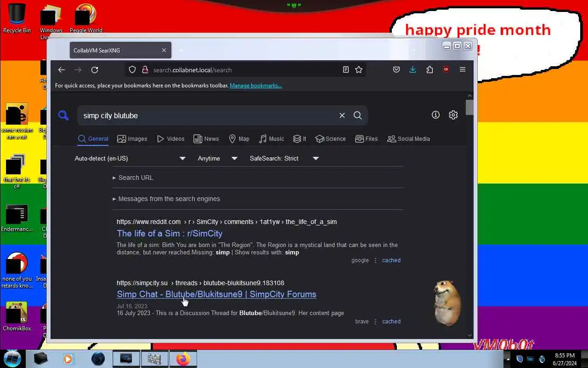Click the page vertical scrollbar thumb
588x368 pixels.
tap(469, 107)
